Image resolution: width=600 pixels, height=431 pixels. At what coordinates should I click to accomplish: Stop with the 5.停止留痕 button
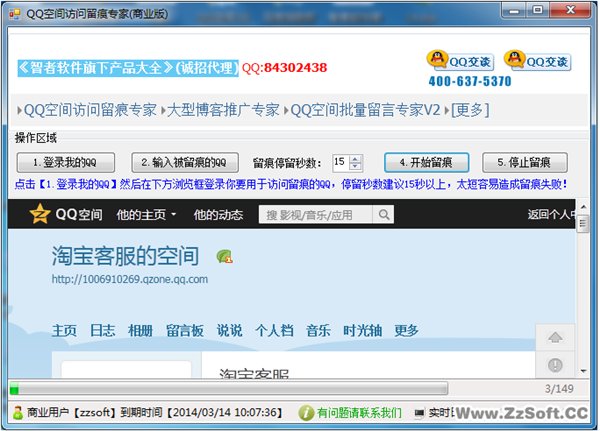tap(525, 163)
